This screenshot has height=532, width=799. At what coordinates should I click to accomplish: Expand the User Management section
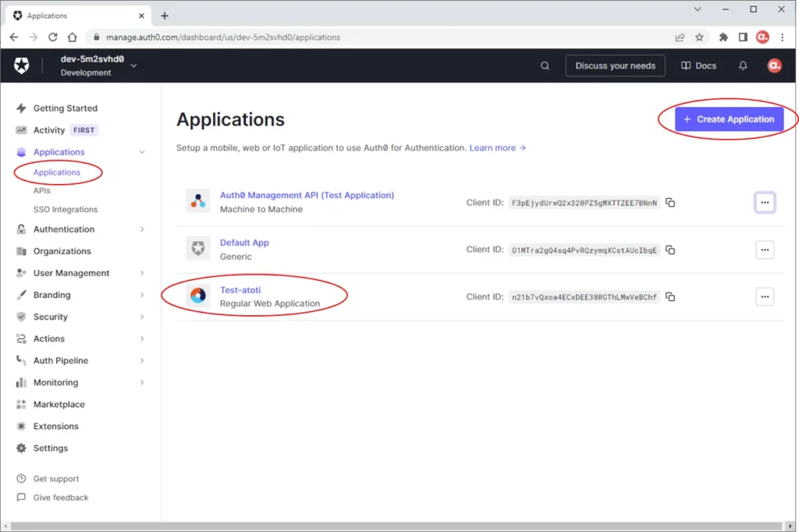click(x=142, y=273)
